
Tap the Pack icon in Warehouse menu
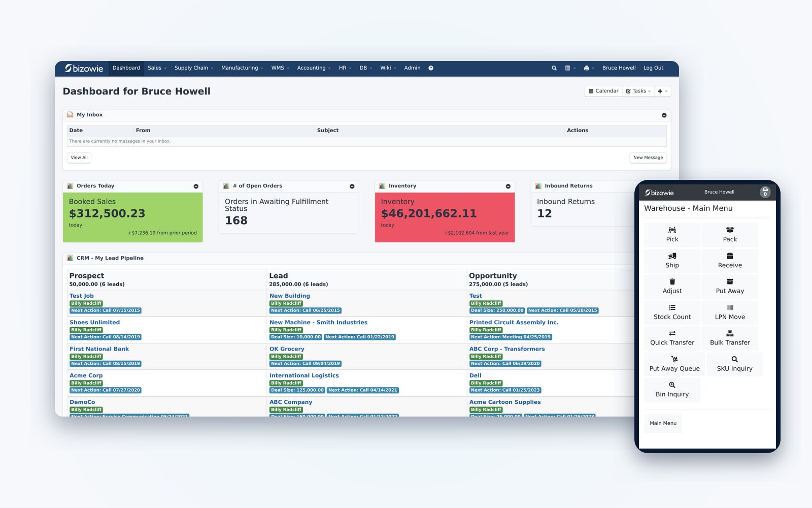[730, 230]
